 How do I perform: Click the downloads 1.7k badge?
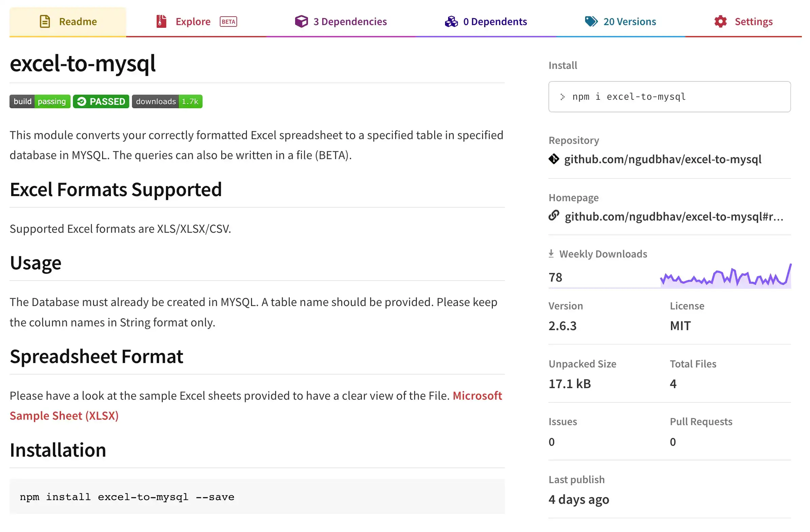click(x=167, y=101)
